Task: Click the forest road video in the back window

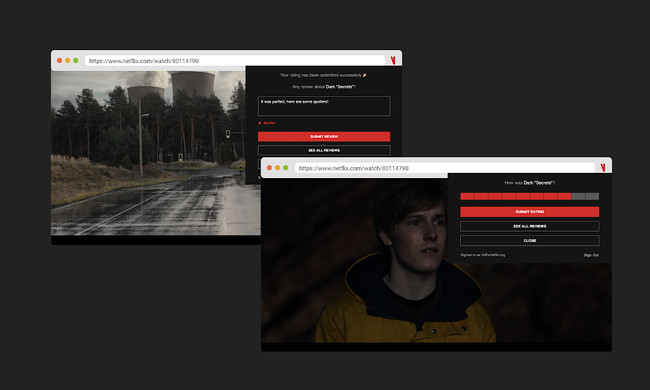Action: tap(148, 153)
